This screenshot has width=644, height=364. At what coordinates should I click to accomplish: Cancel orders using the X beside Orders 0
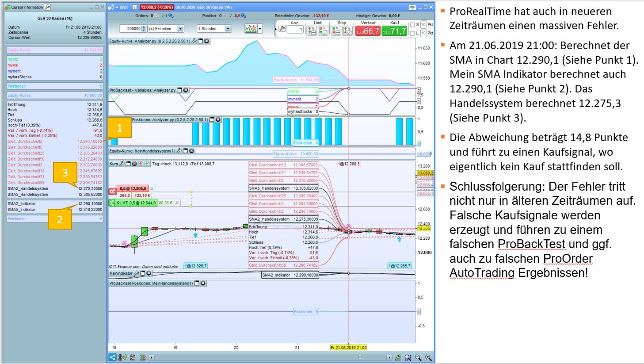coord(157,16)
